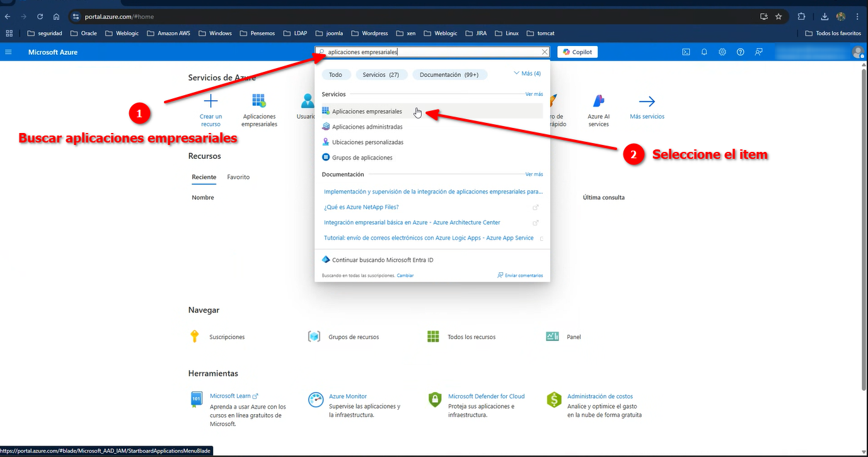Open the notifications bell

(704, 52)
